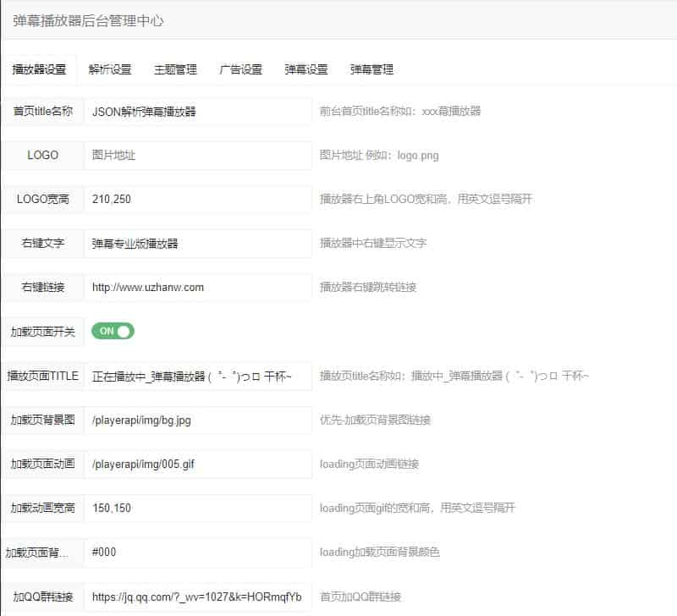Switch to the 解析设置 tab
The width and height of the screenshot is (677, 616).
pos(110,70)
